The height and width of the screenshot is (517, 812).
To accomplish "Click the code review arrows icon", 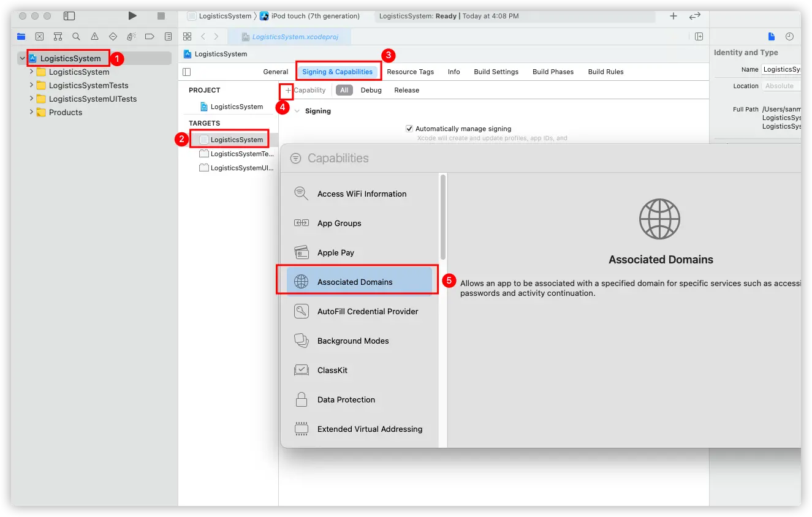I will (695, 16).
